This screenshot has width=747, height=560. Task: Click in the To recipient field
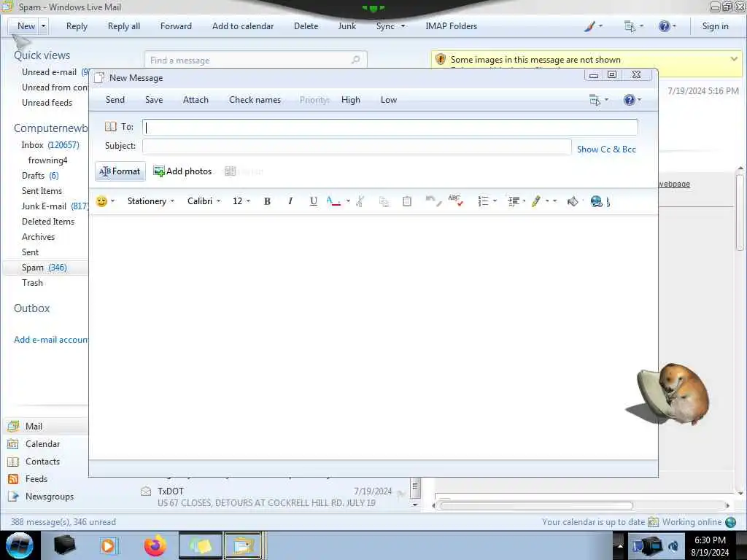(390, 127)
